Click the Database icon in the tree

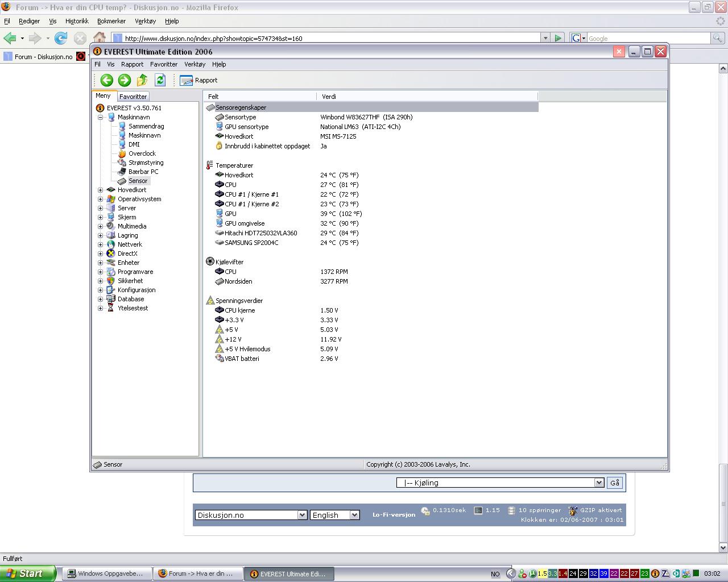pyautogui.click(x=111, y=299)
